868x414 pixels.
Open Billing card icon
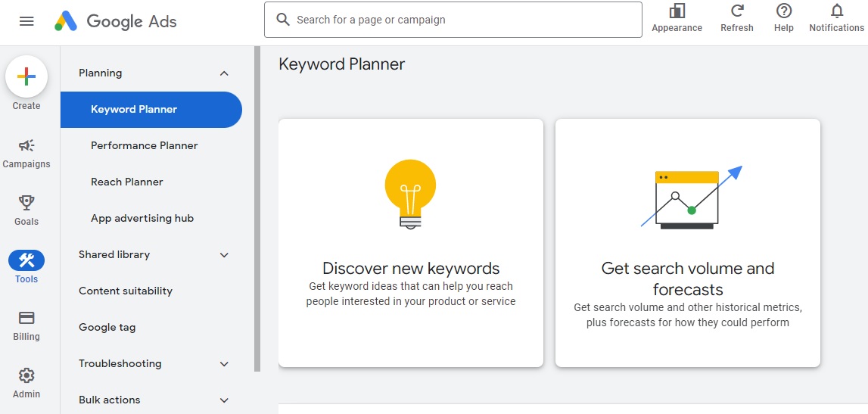coord(26,318)
